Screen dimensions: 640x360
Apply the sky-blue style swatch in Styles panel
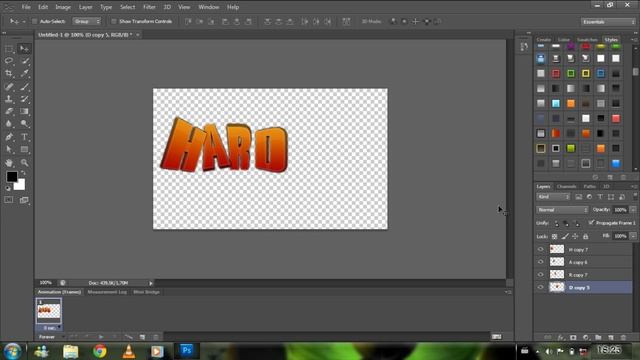pyautogui.click(x=556, y=103)
